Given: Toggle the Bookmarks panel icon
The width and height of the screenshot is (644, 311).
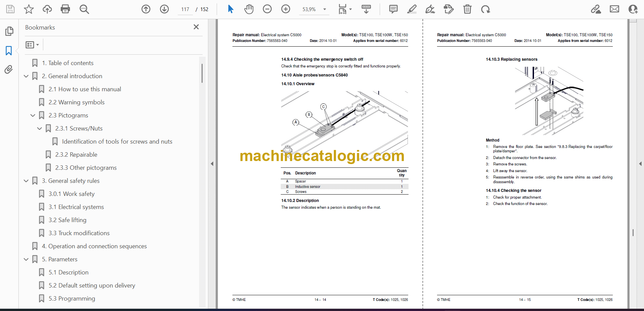Looking at the screenshot, I should tap(9, 51).
